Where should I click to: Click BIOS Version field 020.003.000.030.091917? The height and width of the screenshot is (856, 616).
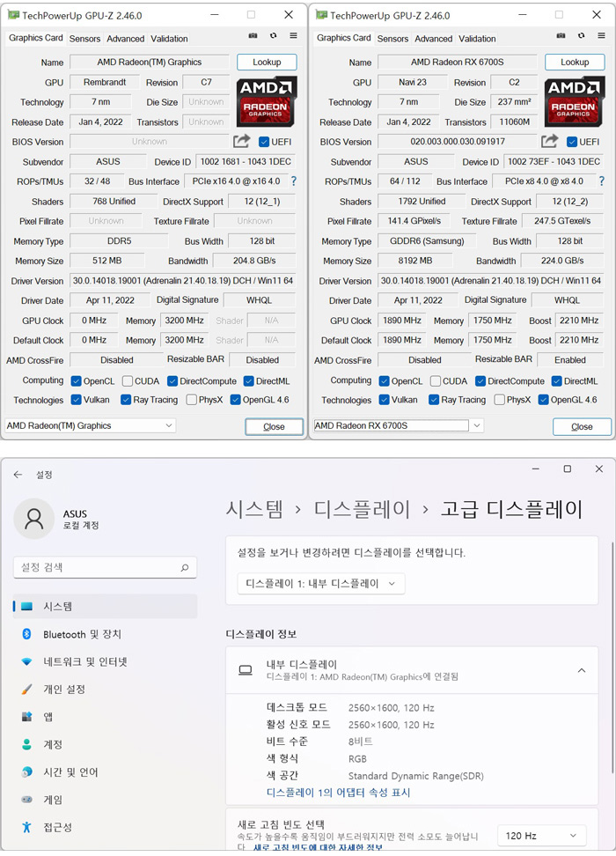pos(458,142)
